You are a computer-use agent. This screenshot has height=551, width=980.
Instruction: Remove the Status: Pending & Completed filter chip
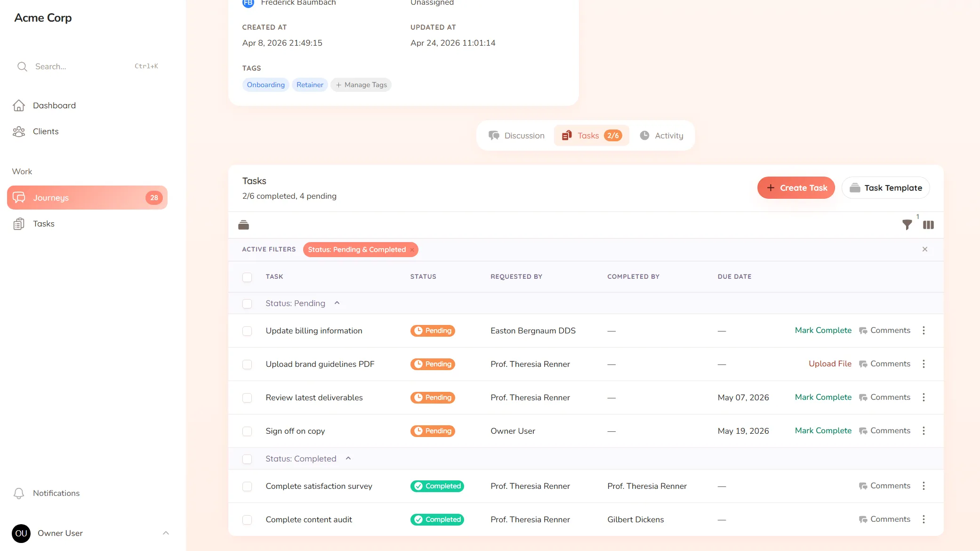(412, 250)
